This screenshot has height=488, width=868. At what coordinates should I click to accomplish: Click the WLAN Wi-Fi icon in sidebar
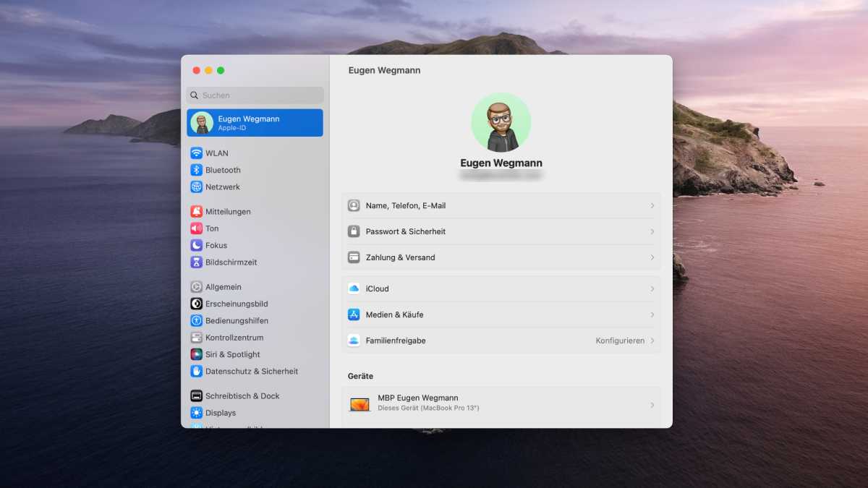[196, 153]
